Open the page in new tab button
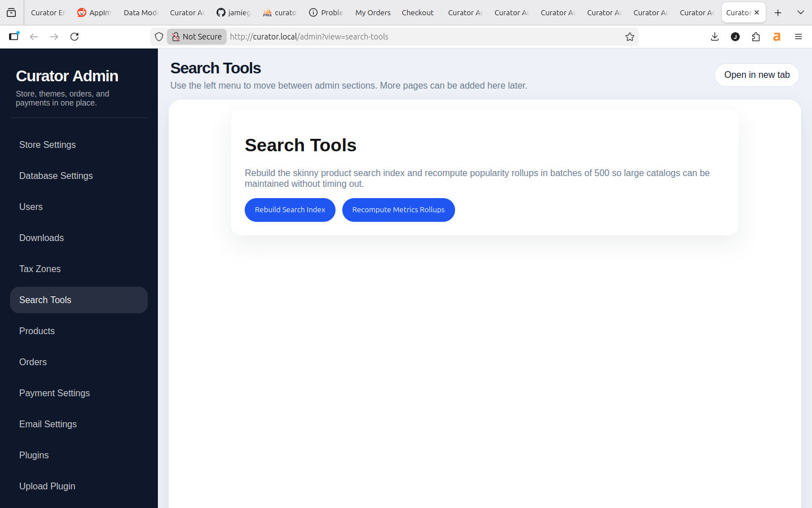812x508 pixels. 757,75
